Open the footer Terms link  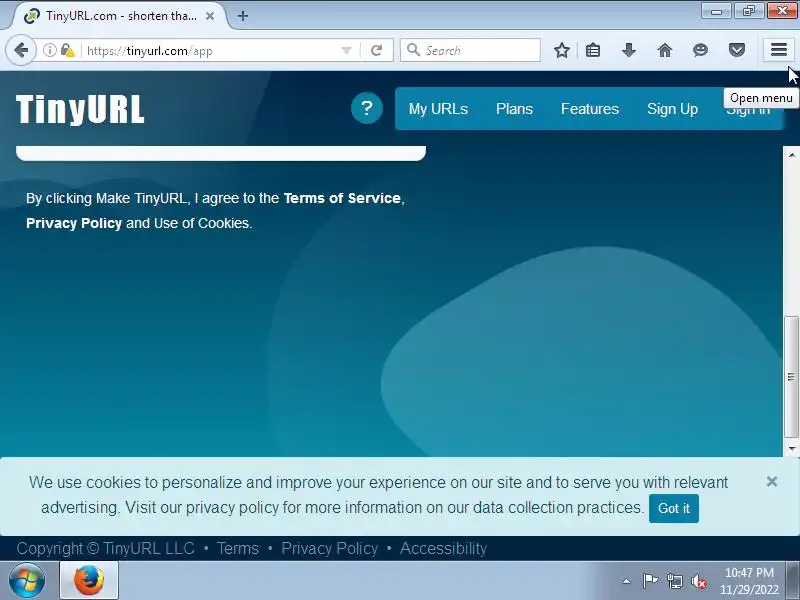pos(238,548)
